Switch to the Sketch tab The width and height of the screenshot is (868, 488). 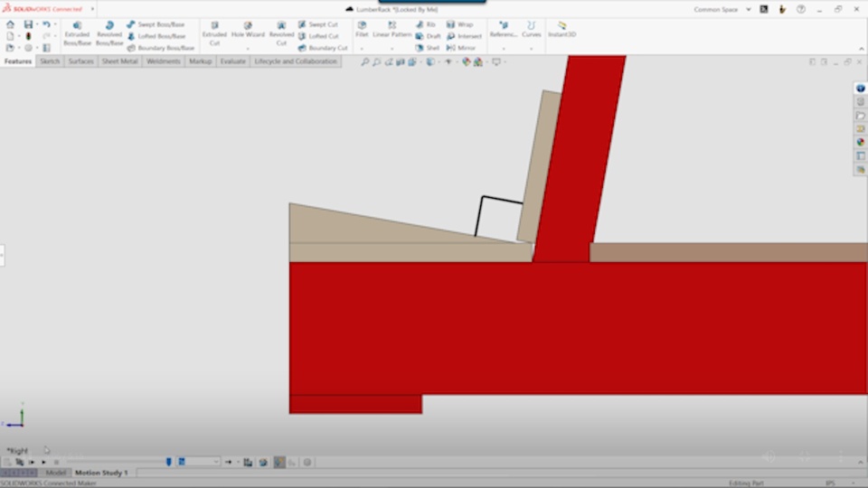click(x=50, y=61)
